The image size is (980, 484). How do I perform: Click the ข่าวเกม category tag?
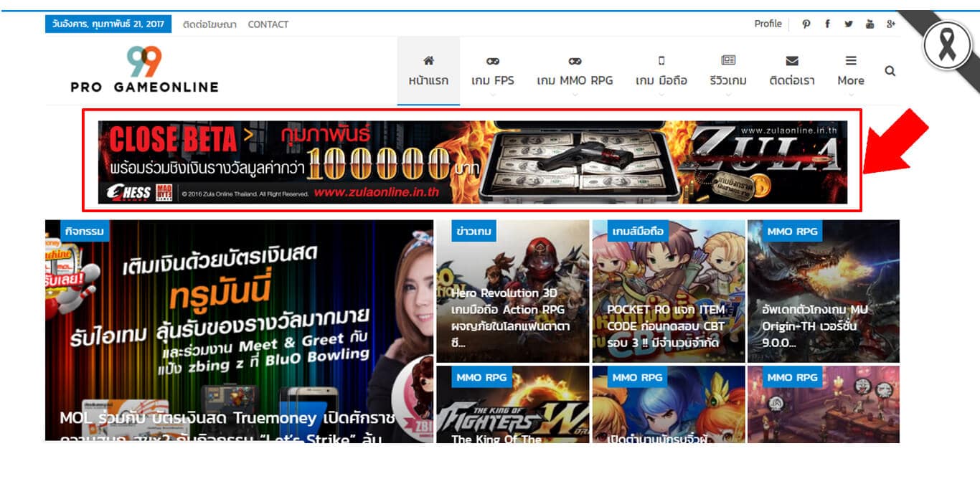[473, 231]
